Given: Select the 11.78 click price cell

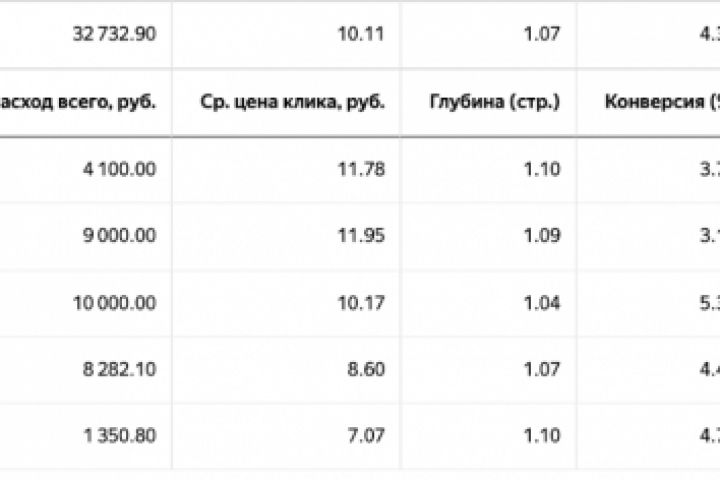Looking at the screenshot, I should (x=361, y=169).
